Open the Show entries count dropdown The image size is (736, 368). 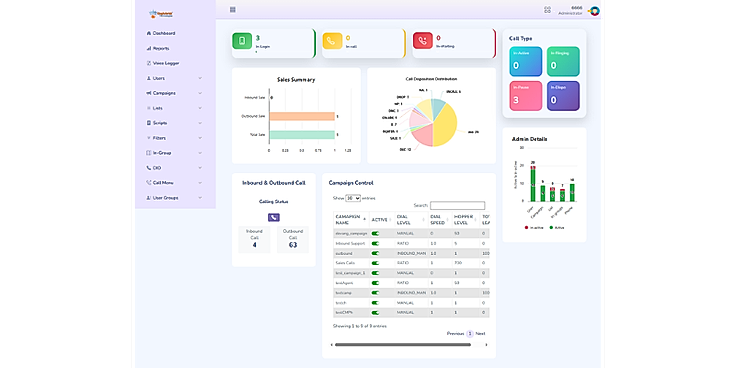click(x=353, y=199)
